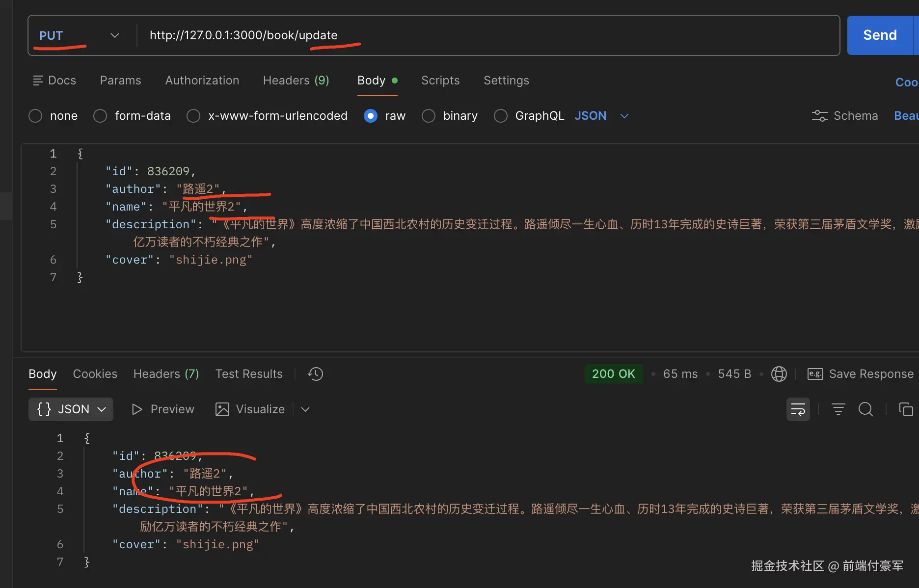Open the raw body JSON format dropdown
This screenshot has width=919, height=588.
click(x=601, y=116)
